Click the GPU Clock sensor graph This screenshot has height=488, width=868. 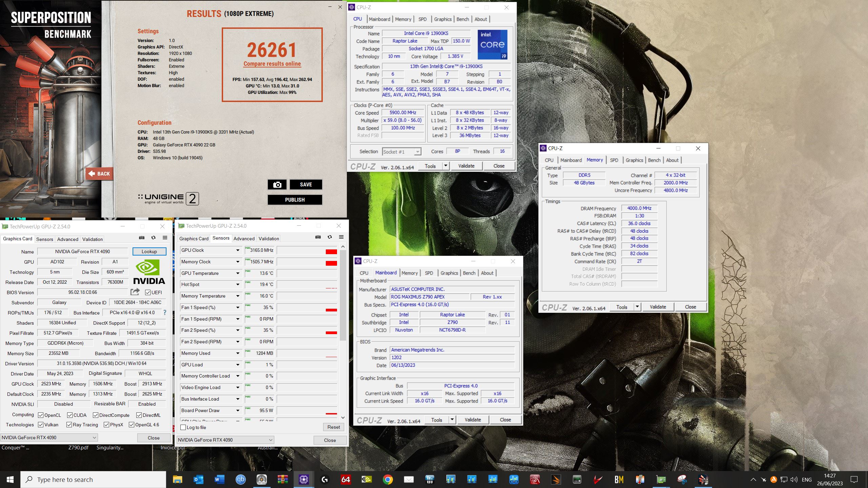pyautogui.click(x=307, y=250)
